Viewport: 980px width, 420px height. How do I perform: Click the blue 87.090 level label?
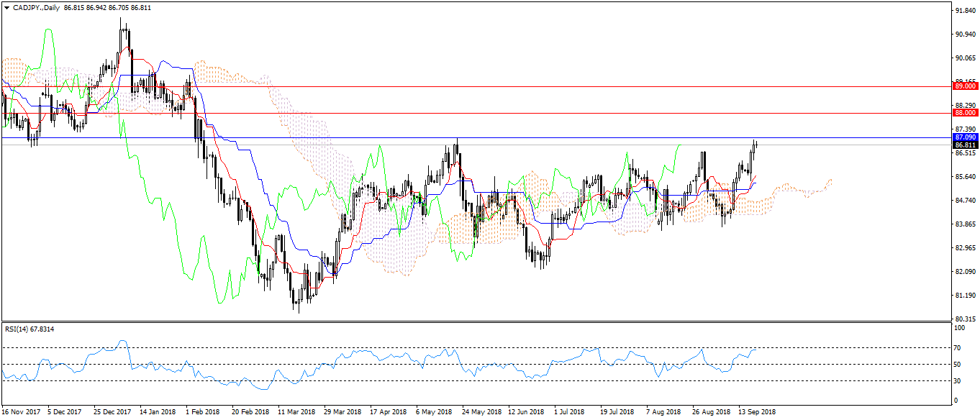[x=964, y=137]
